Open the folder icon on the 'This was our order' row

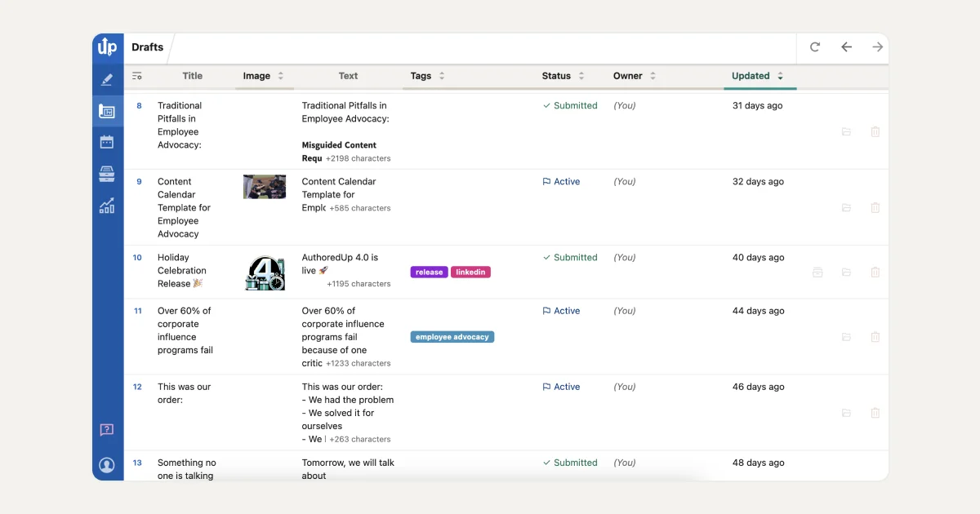[x=846, y=413]
